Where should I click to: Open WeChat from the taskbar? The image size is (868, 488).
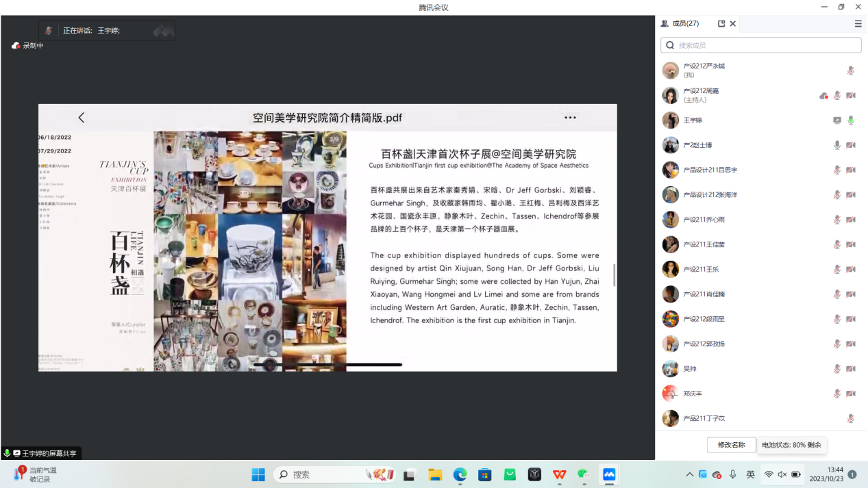tap(584, 474)
